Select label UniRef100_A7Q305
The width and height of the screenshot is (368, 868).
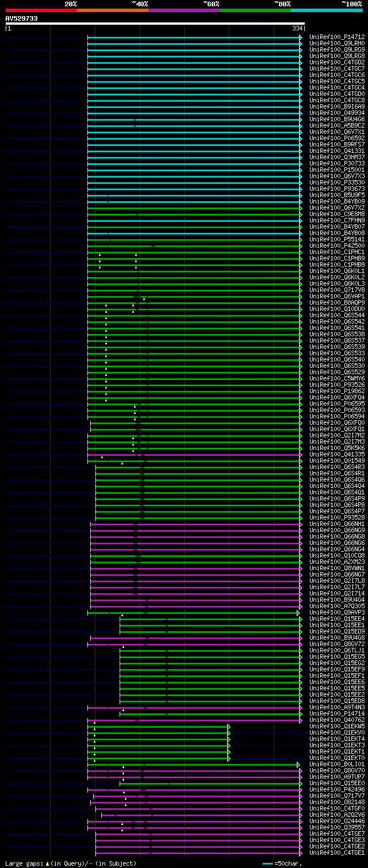pyautogui.click(x=337, y=606)
